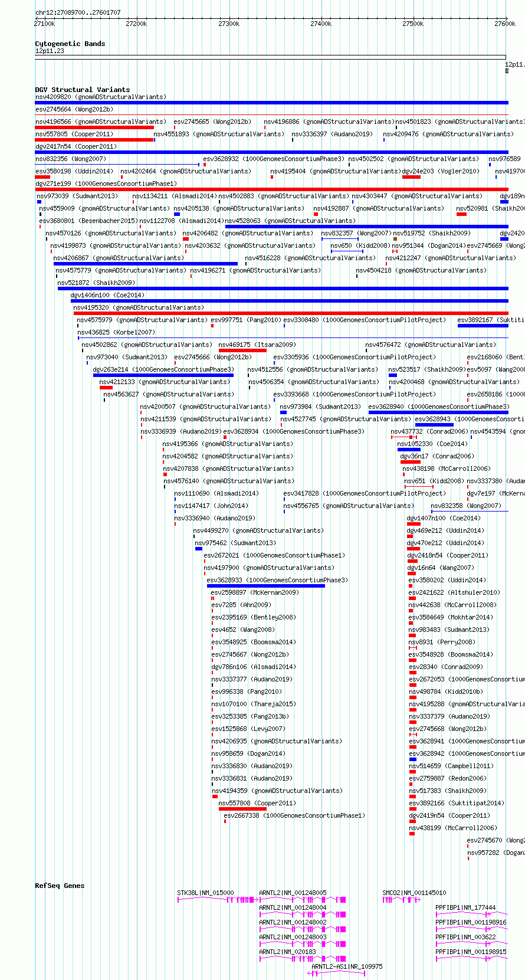The image size is (525, 980).
Task: Open dgv1407n100 (Coe2014) variant
Action: (443, 518)
